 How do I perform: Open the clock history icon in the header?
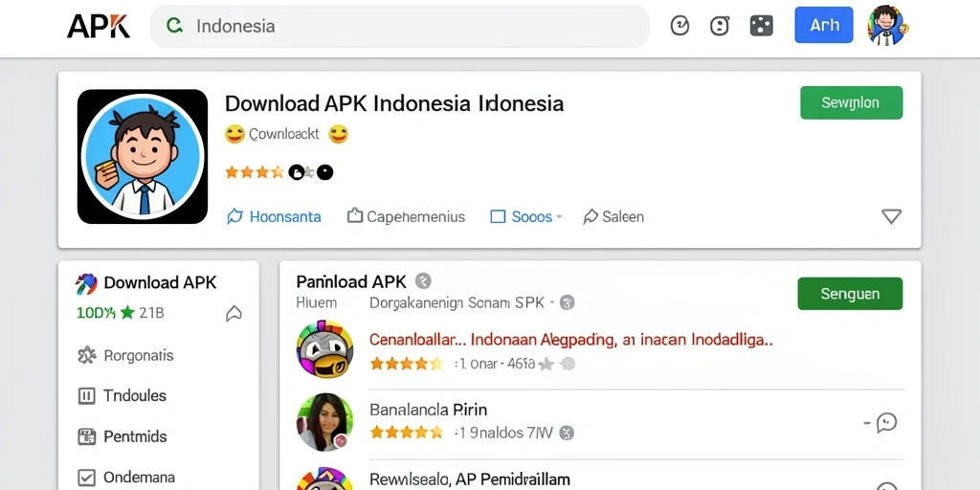pos(679,26)
